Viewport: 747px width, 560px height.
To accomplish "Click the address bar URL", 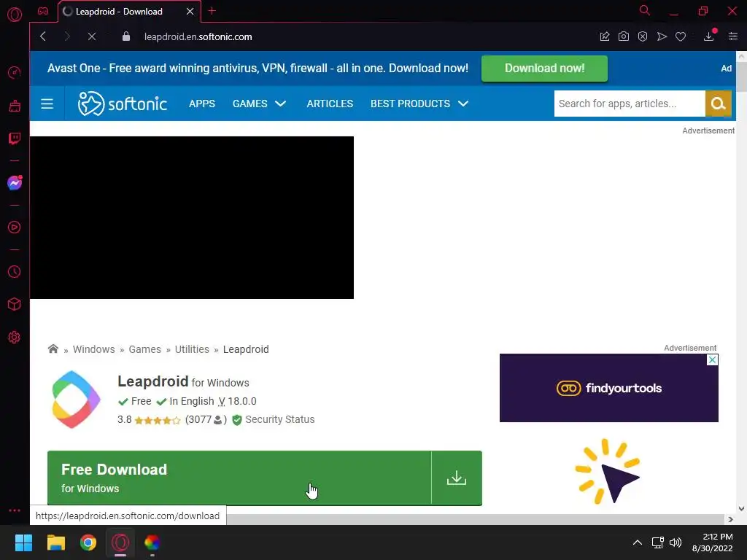I will click(x=198, y=36).
